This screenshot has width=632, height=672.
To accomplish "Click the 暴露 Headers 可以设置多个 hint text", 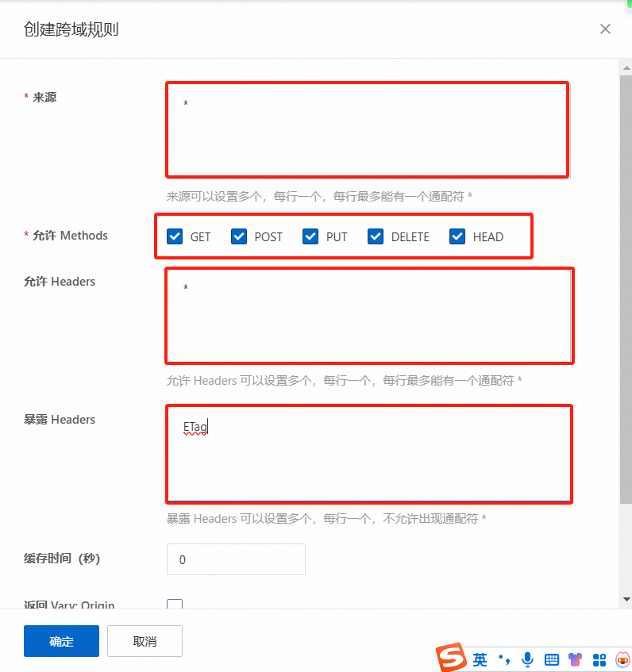I will pos(326,519).
